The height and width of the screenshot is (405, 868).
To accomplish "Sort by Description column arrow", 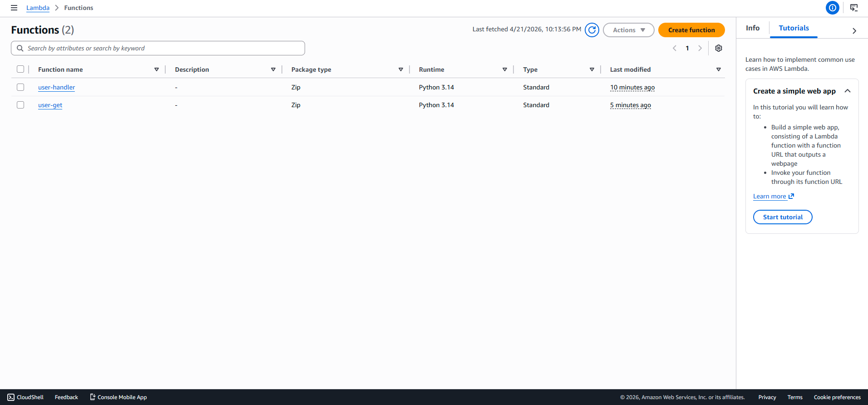I will point(273,69).
